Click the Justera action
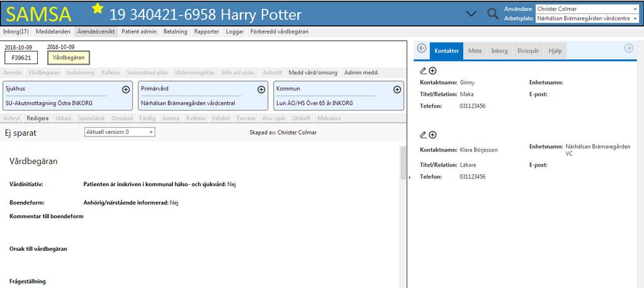Image resolution: width=644 pixels, height=288 pixels. [x=171, y=118]
